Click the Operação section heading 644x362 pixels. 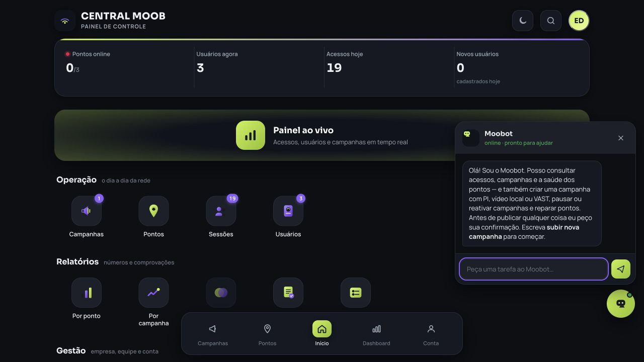pyautogui.click(x=76, y=179)
